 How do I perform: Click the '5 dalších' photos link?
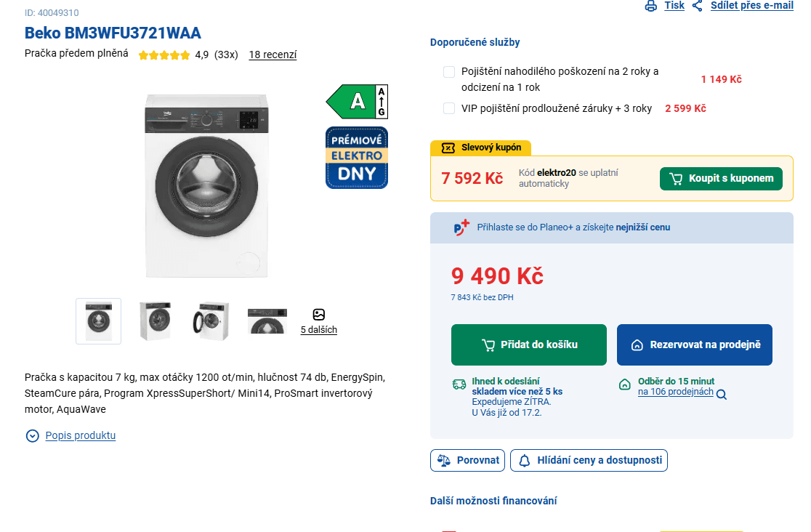319,329
